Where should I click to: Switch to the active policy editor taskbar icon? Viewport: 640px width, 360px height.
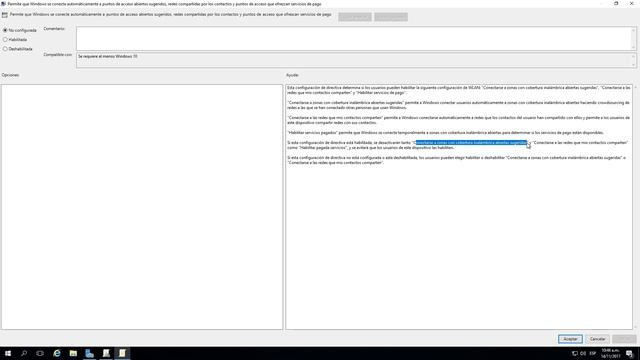pyautogui.click(x=122, y=353)
